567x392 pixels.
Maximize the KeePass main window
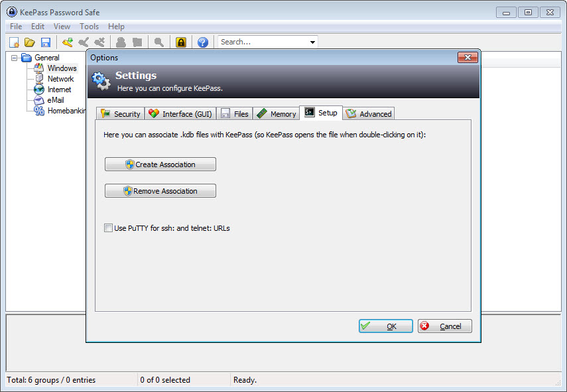click(x=528, y=13)
